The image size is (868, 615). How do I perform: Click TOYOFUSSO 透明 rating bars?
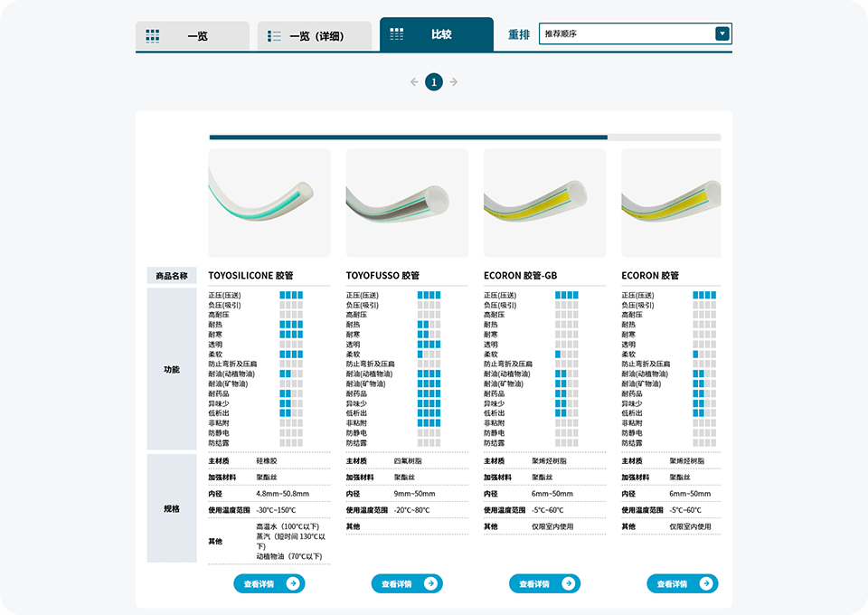coord(429,345)
